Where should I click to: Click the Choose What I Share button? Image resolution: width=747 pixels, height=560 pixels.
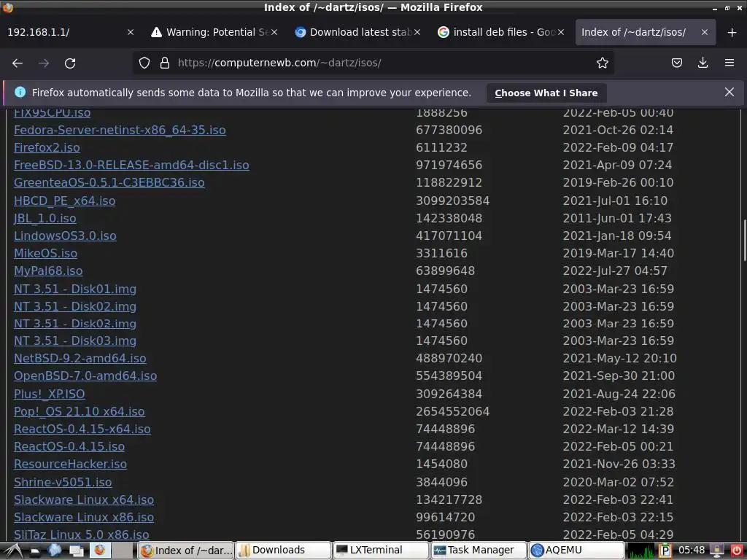(x=546, y=93)
